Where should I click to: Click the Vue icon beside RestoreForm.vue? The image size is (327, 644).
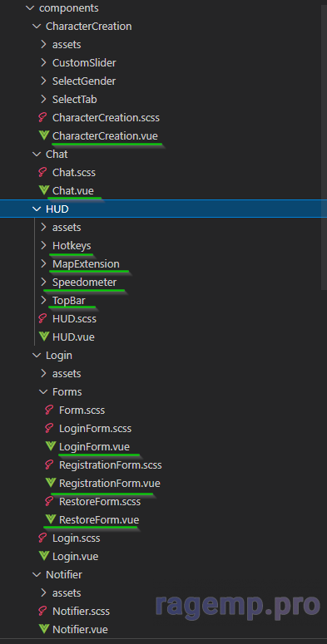50,519
